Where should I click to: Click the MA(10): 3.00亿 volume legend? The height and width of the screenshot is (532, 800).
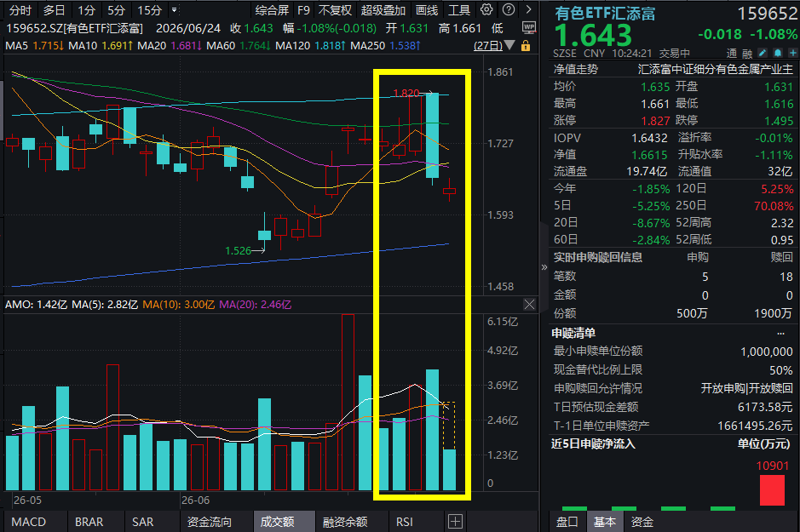click(x=179, y=305)
